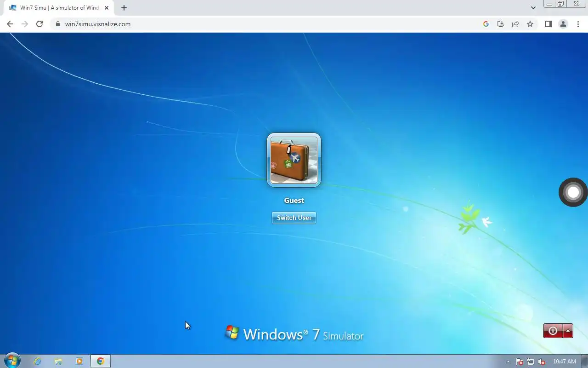The height and width of the screenshot is (368, 588).
Task: Click the install app icon
Action: point(501,24)
